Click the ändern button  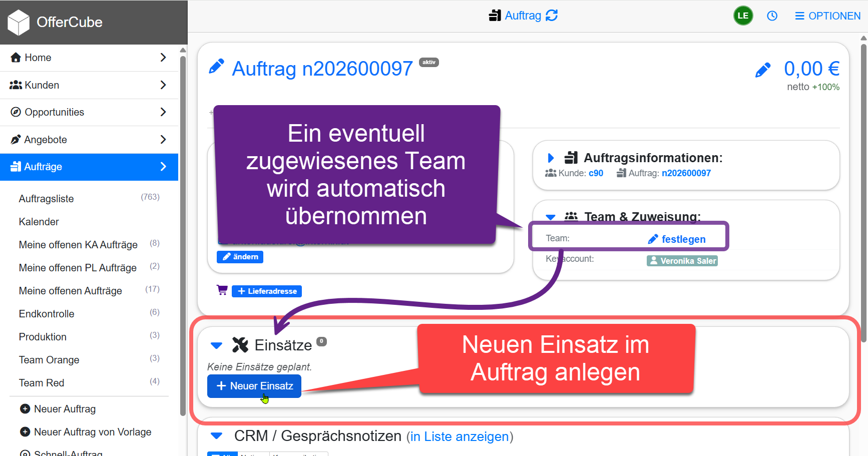(240, 257)
